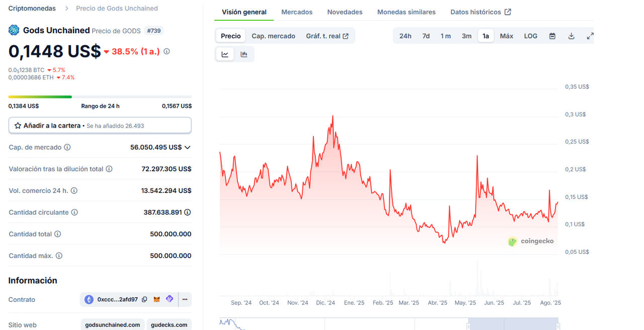Toggle the LOG scale on the chart

(x=530, y=36)
